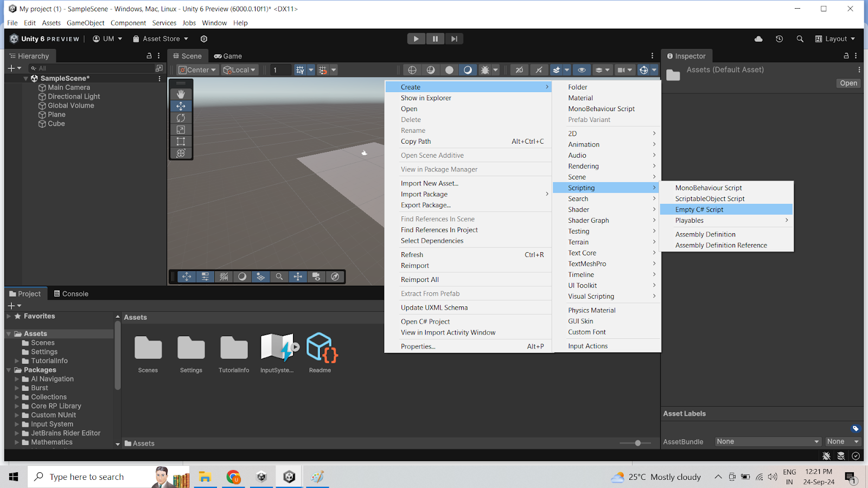Open the Debug draw mode bug icon
Image resolution: width=868 pixels, height=488 pixels.
point(485,70)
